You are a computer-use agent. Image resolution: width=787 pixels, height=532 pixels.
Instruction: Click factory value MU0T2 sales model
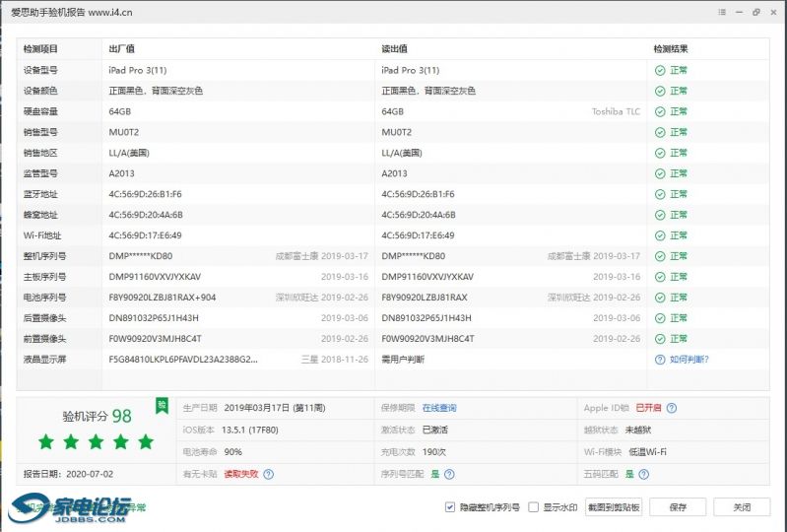point(123,132)
